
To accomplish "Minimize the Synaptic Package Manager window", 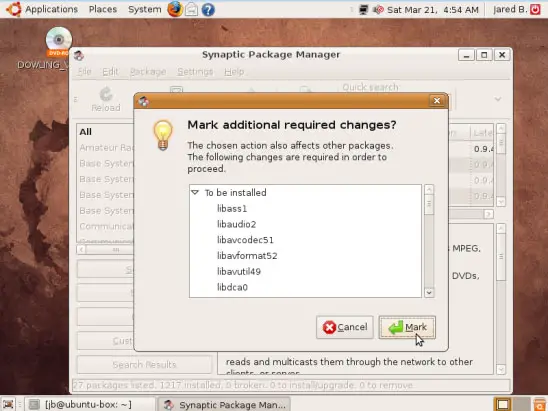I will pyautogui.click(x=466, y=55).
